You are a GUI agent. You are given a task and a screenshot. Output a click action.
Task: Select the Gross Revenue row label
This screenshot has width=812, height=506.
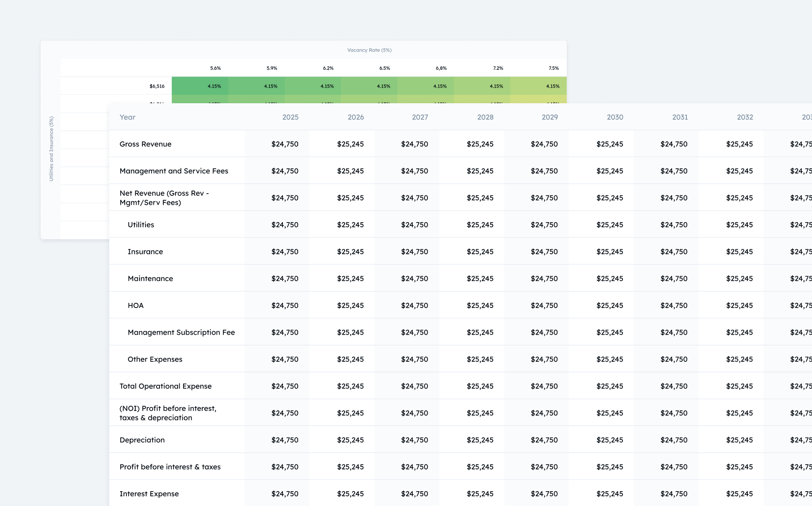tap(145, 144)
